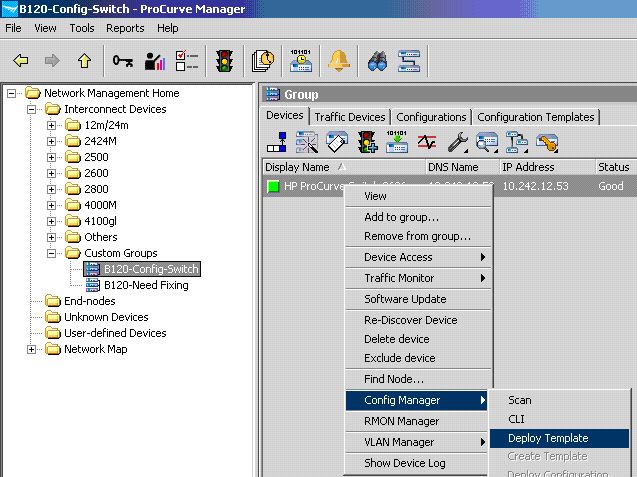637x477 pixels.
Task: Choose Software Update from context menu
Action: click(418, 299)
